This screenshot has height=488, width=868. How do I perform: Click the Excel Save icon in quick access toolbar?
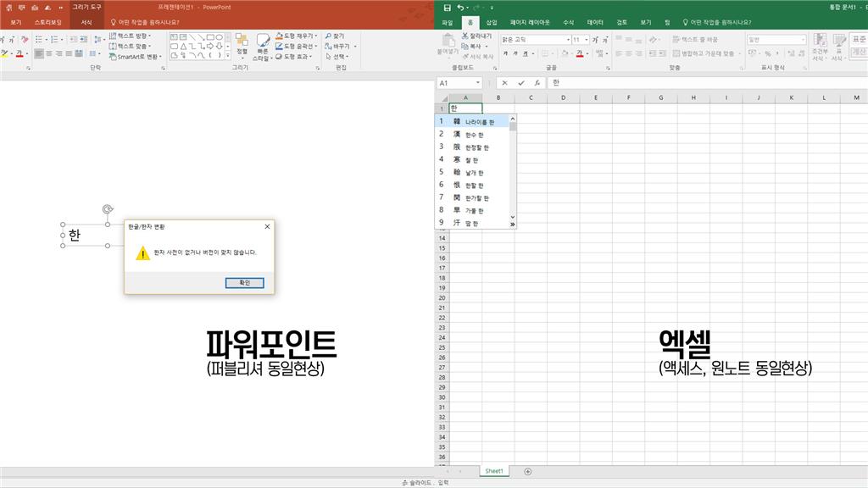(447, 7)
